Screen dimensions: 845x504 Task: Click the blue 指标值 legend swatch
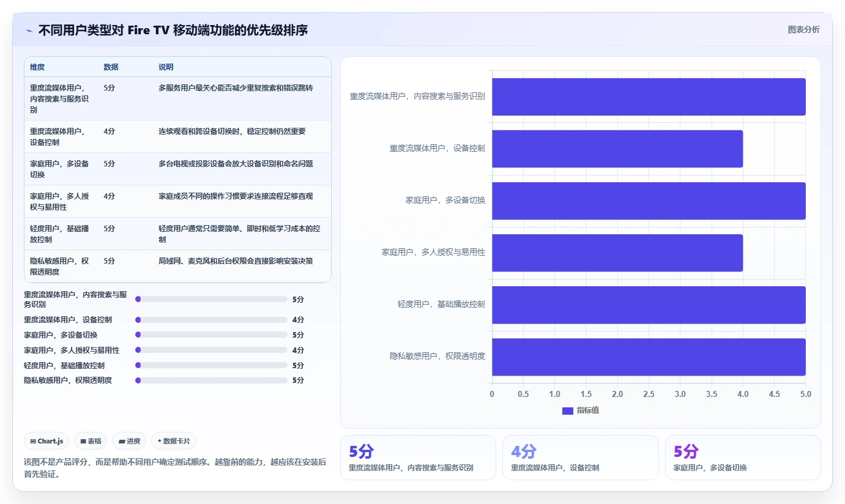click(567, 410)
